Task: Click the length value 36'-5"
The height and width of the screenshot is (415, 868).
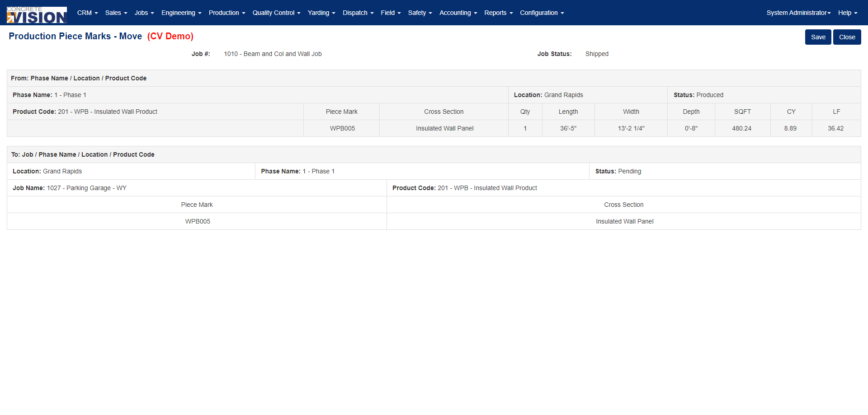Action: pyautogui.click(x=568, y=128)
